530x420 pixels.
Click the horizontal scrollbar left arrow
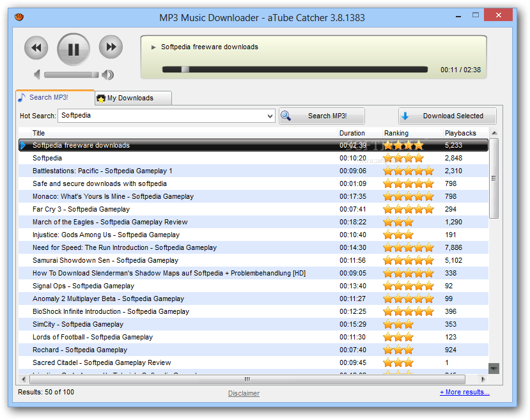pyautogui.click(x=24, y=380)
